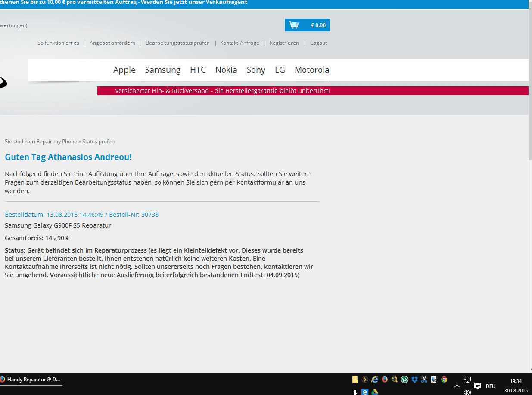
Task: Open the Action Center notifications icon
Action: (478, 386)
